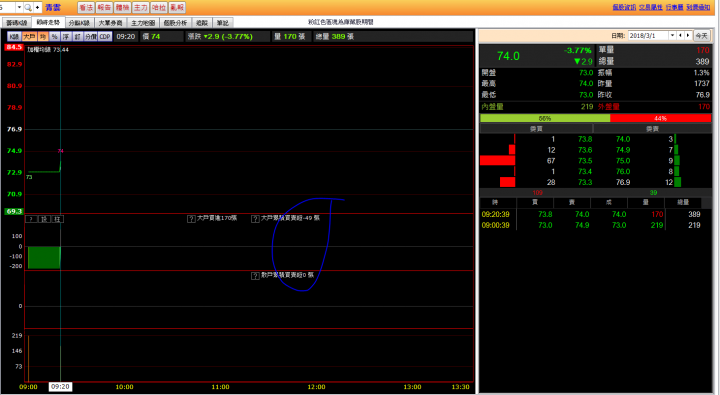Click the 69.3 lower limit price label
Viewport: 720px width, 395px height.
coord(14,211)
